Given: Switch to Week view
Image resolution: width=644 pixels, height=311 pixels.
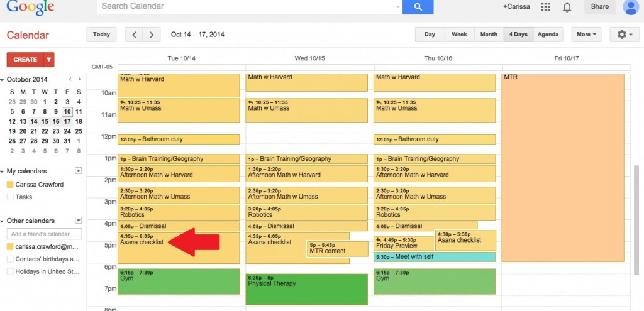Looking at the screenshot, I should [459, 35].
